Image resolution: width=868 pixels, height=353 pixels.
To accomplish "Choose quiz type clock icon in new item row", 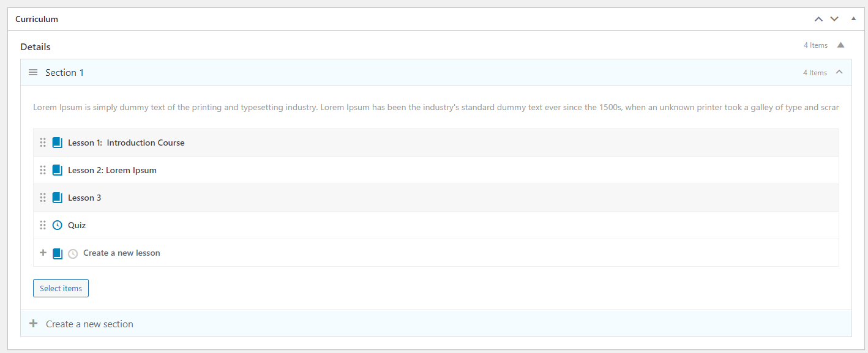I will [x=73, y=253].
